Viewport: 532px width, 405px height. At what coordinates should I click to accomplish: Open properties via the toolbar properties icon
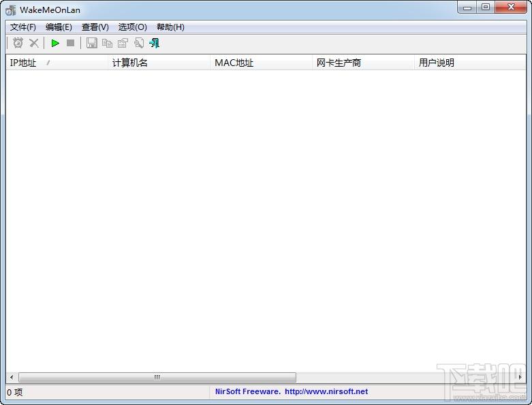pyautogui.click(x=123, y=43)
